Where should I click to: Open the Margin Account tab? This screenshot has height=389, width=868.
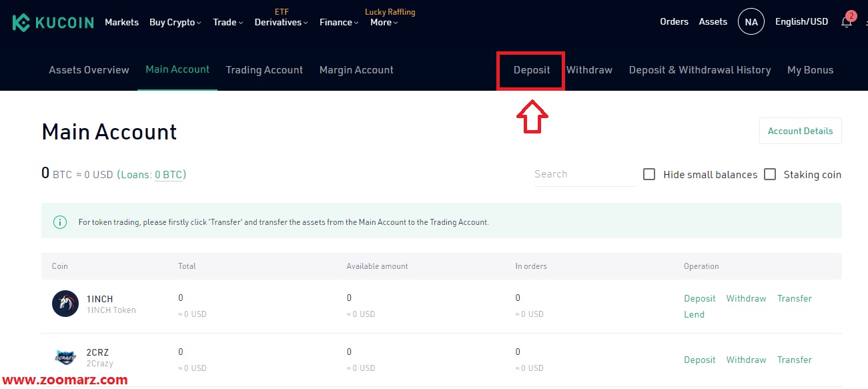pos(356,70)
